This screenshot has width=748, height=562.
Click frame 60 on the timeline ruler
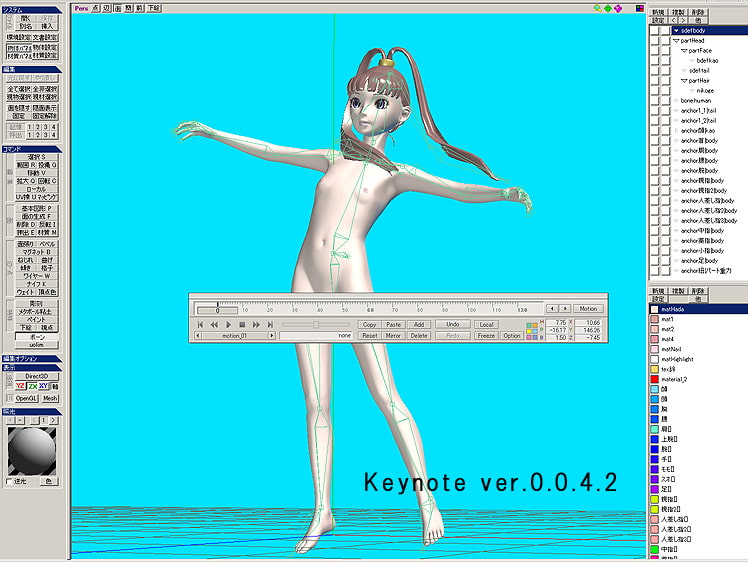tap(370, 310)
